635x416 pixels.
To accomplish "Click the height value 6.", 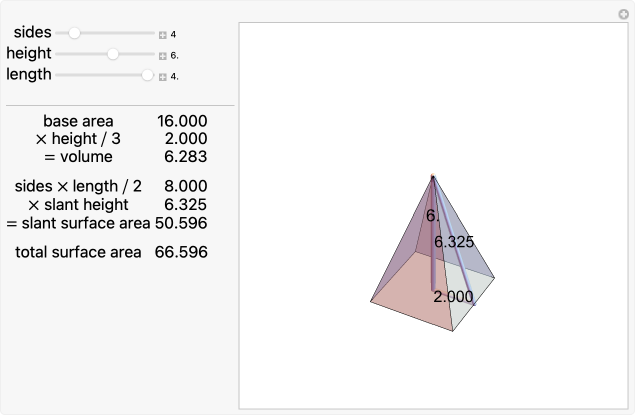I will 174,55.
